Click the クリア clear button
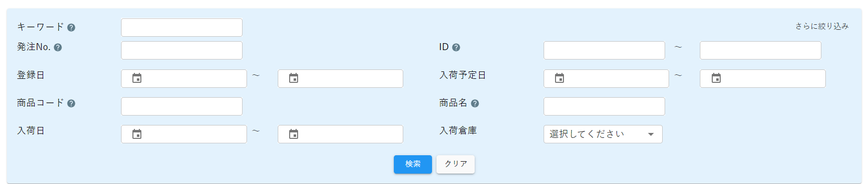Screen dimensions: 868x184 (x=455, y=164)
